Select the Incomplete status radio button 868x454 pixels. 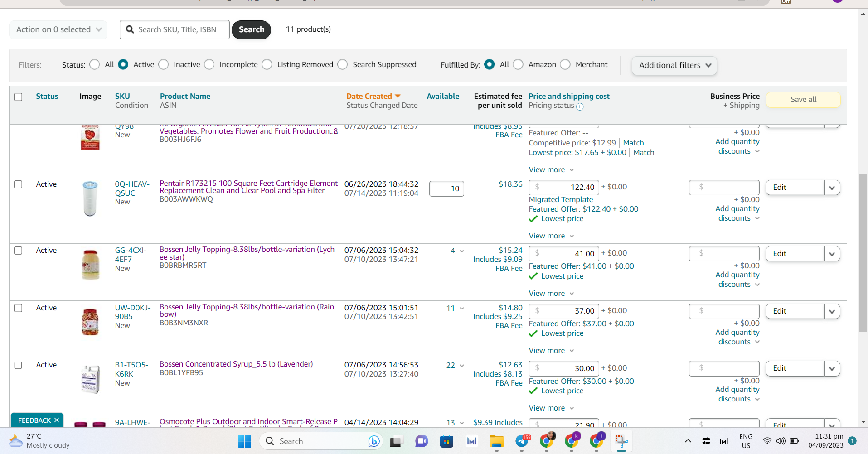[209, 64]
